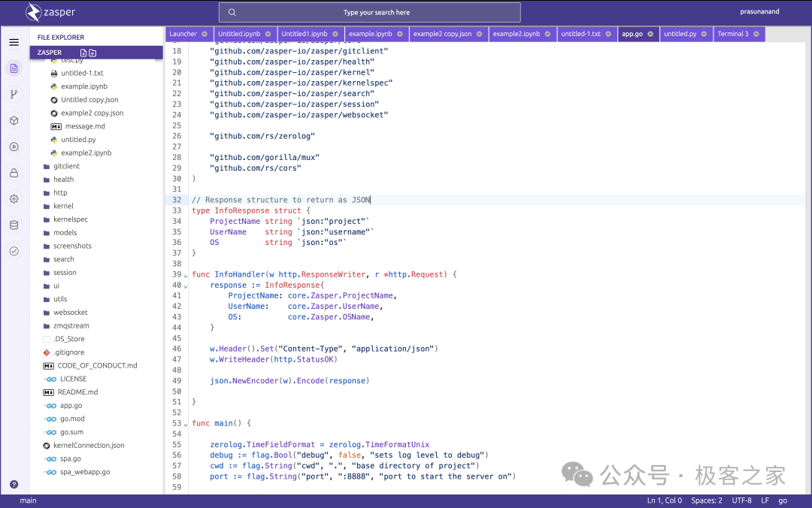Click the go language mode indicator

[x=783, y=500]
